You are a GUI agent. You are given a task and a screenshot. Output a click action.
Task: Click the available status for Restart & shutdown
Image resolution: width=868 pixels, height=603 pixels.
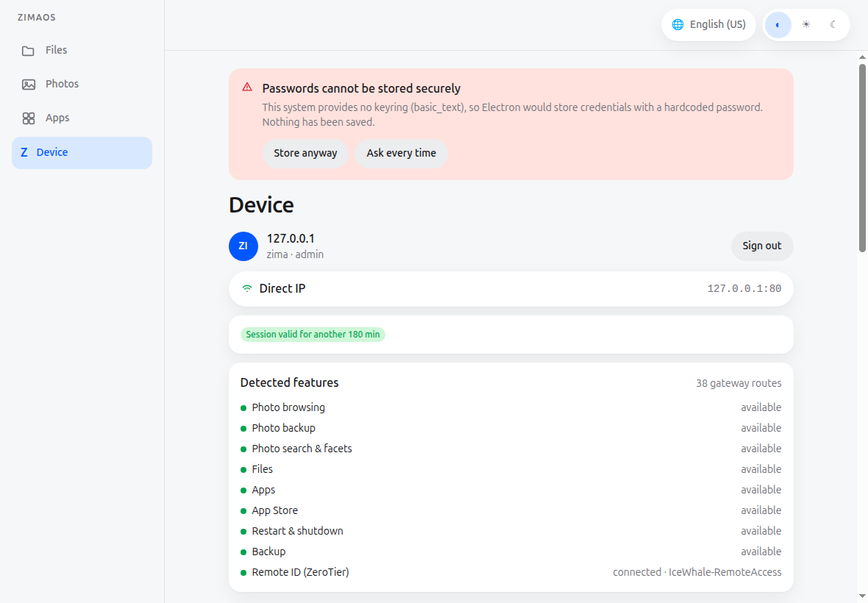click(x=761, y=531)
